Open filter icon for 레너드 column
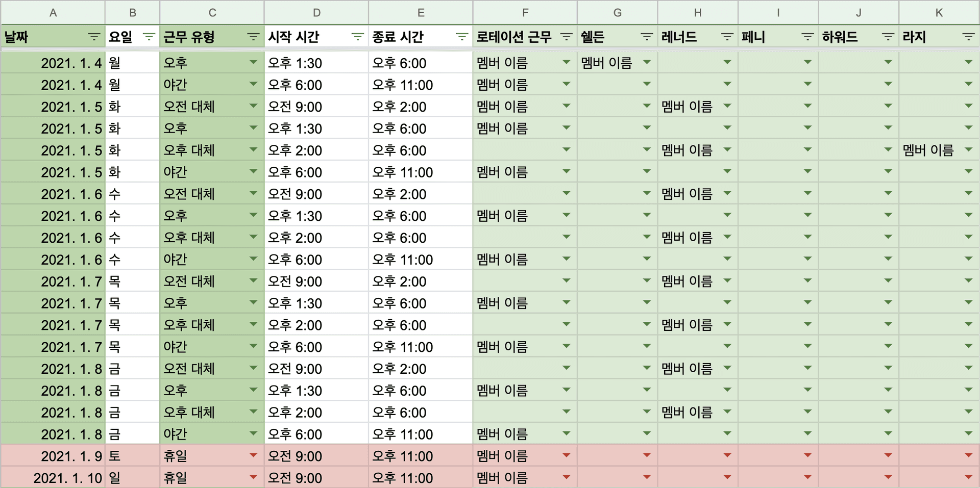The width and height of the screenshot is (980, 488). coord(727,37)
